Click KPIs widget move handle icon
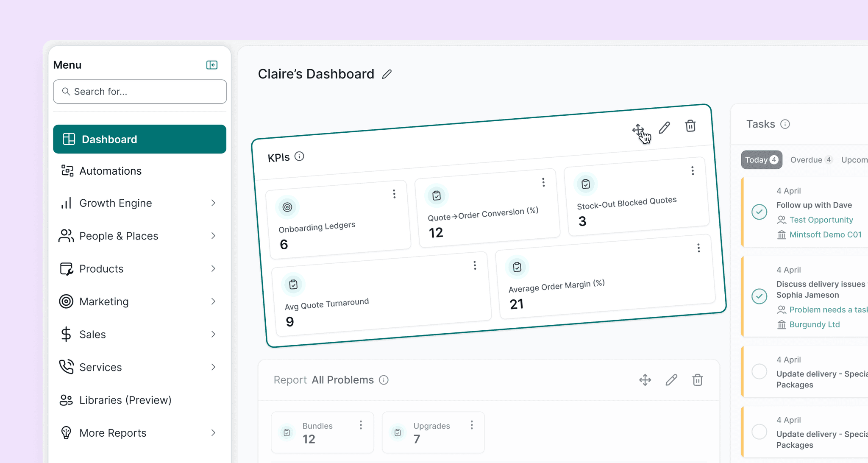Image resolution: width=868 pixels, height=463 pixels. pos(638,130)
